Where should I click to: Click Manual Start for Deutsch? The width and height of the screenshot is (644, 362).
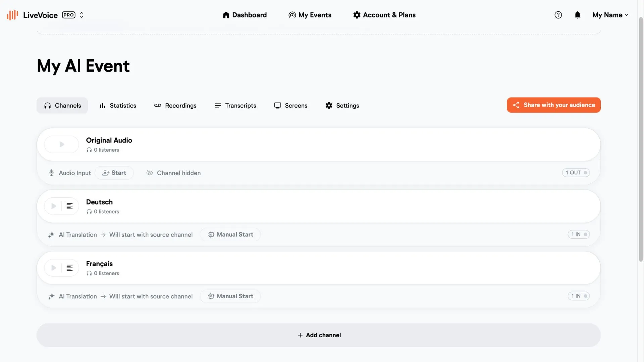click(230, 235)
